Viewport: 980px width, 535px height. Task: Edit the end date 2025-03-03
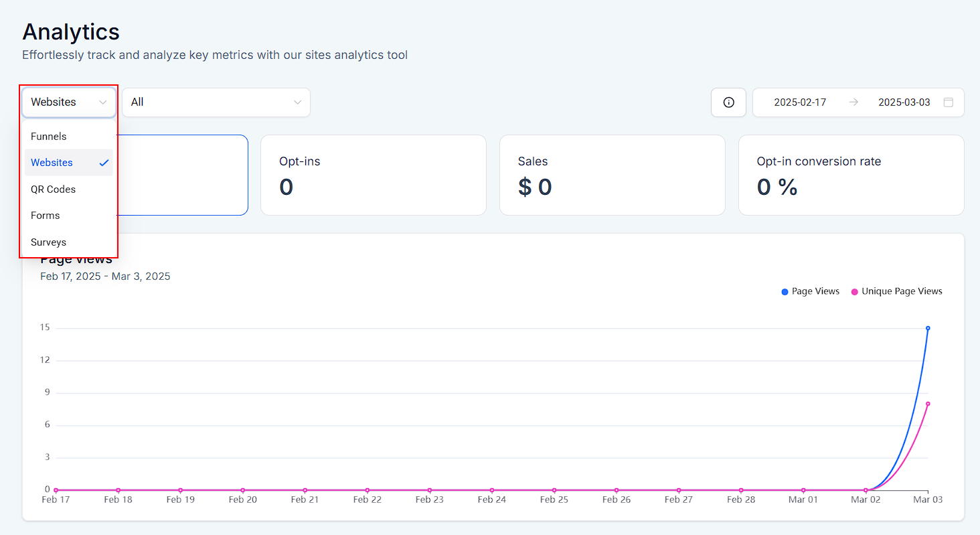click(x=904, y=102)
